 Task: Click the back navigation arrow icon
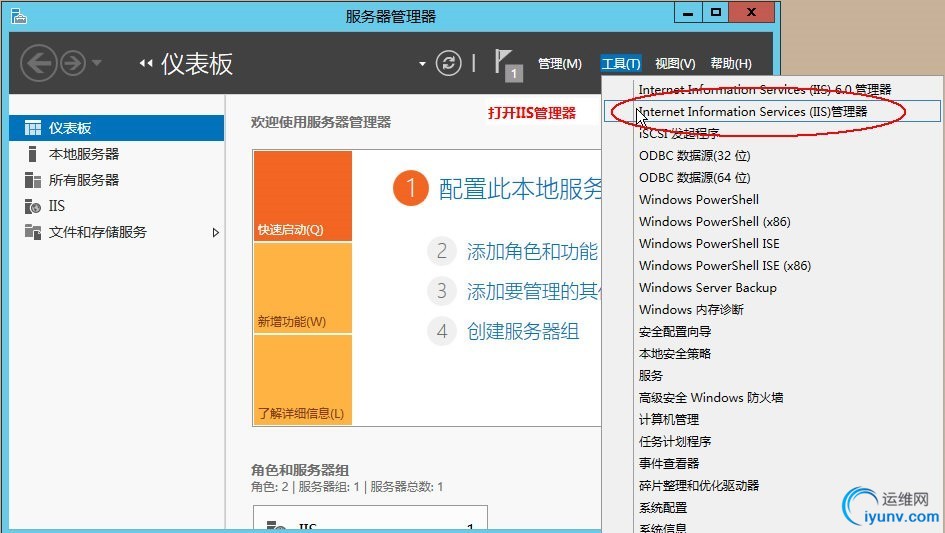pyautogui.click(x=39, y=63)
